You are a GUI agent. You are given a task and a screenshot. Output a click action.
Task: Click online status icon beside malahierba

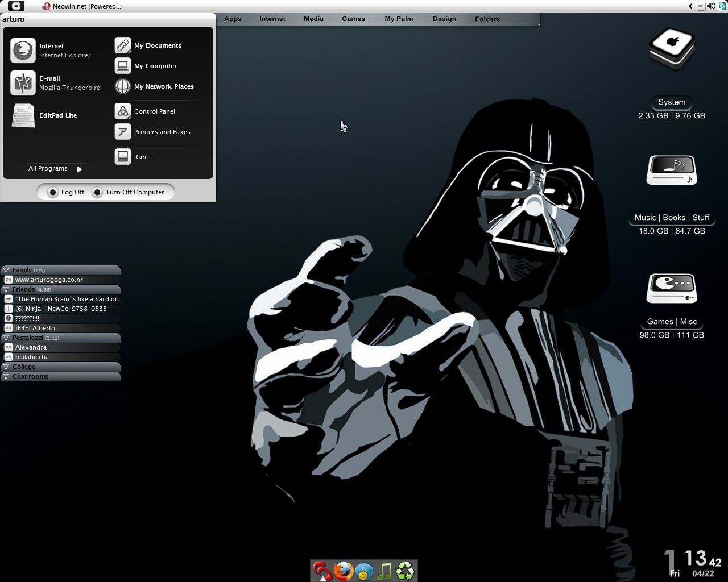pos(8,357)
